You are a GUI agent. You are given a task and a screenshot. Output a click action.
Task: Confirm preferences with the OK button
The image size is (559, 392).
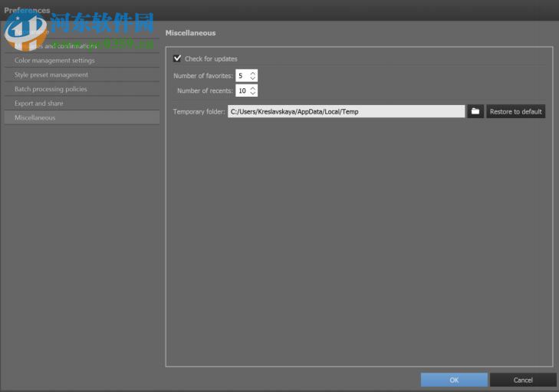[454, 380]
